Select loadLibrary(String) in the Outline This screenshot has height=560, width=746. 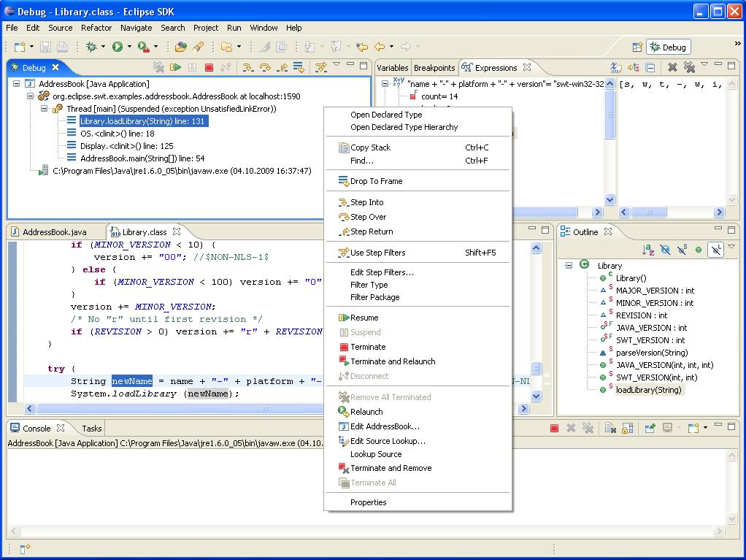(x=648, y=390)
